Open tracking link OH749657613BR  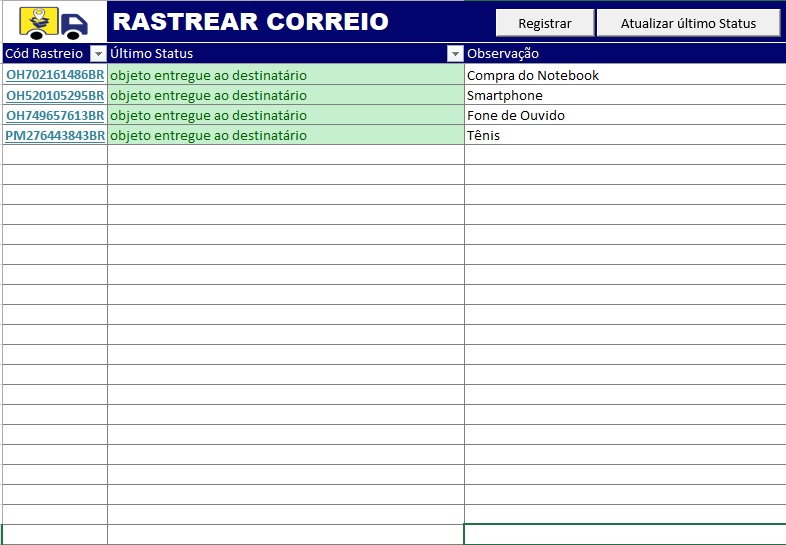coord(55,115)
